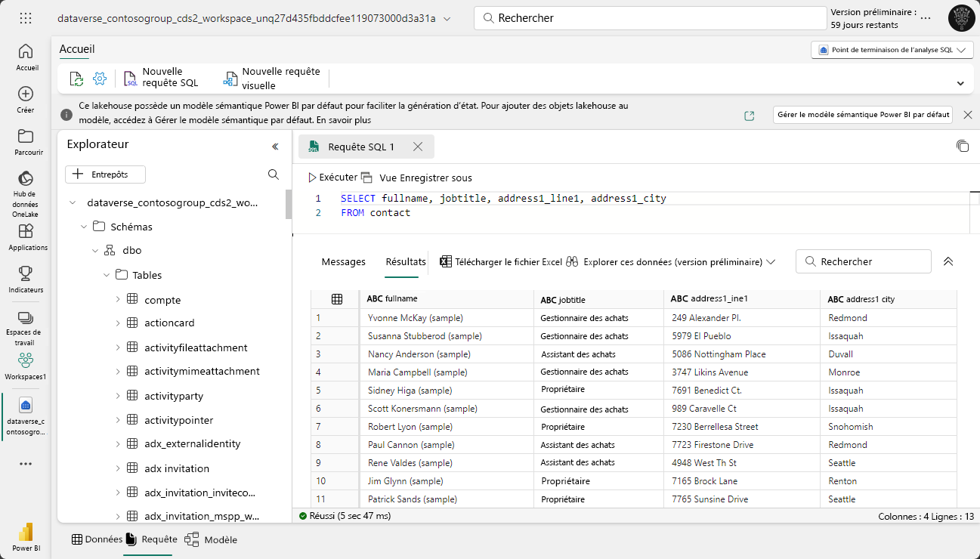
Task: Close the Requête SQL 1 tab
Action: [x=418, y=147]
